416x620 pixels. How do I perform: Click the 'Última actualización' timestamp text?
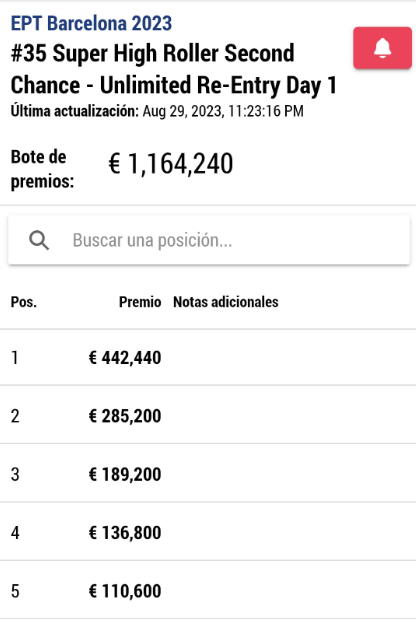(x=157, y=111)
